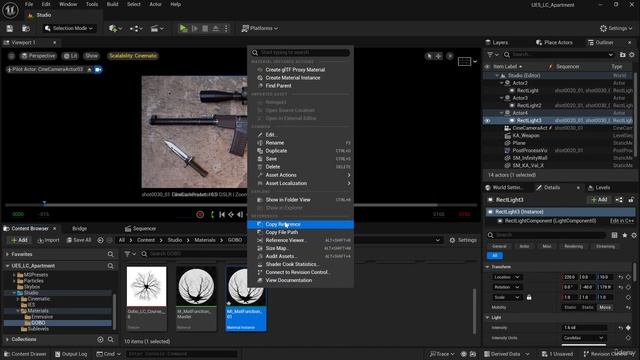Toggle the scale lock icon
Viewport: 640px width, 360px height.
coord(529,297)
